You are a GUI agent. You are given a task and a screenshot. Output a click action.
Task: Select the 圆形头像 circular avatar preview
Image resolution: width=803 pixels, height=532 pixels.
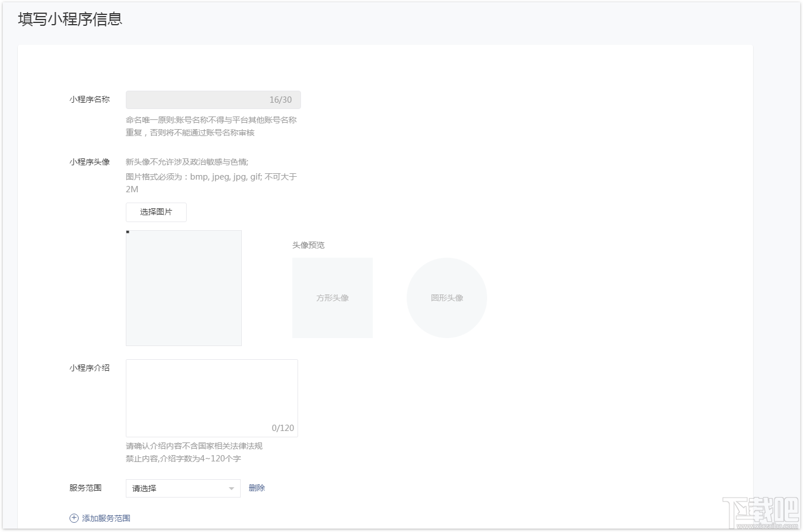click(447, 297)
